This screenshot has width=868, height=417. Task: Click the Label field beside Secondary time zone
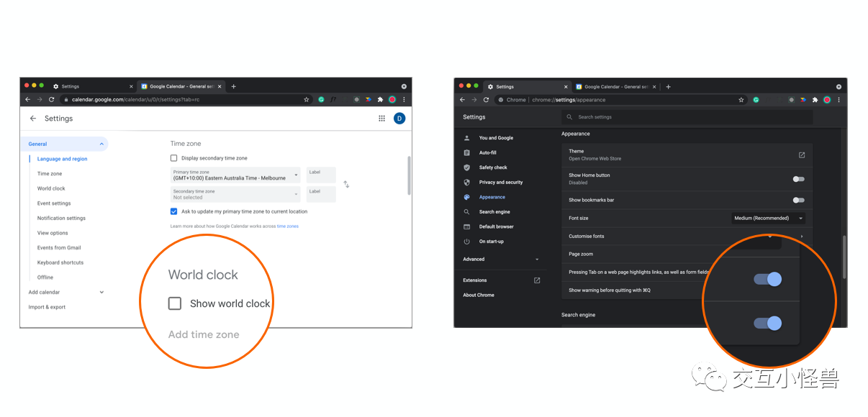tap(321, 194)
